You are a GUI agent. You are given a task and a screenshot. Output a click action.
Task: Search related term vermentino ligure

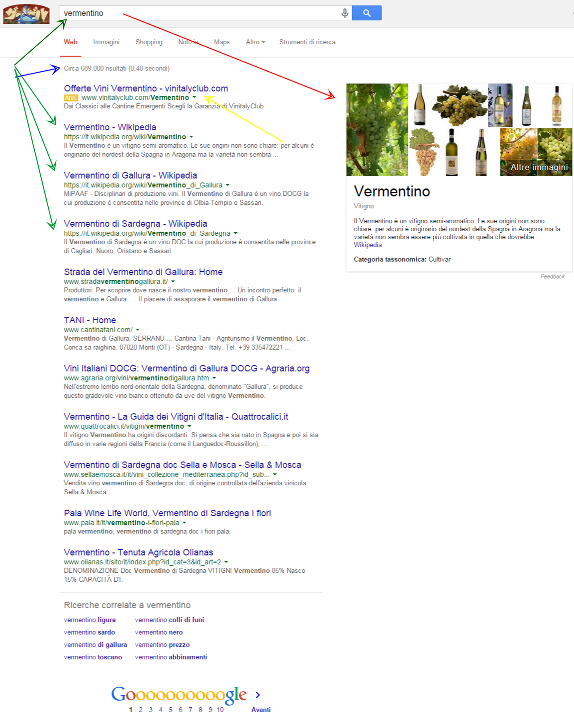pos(90,620)
